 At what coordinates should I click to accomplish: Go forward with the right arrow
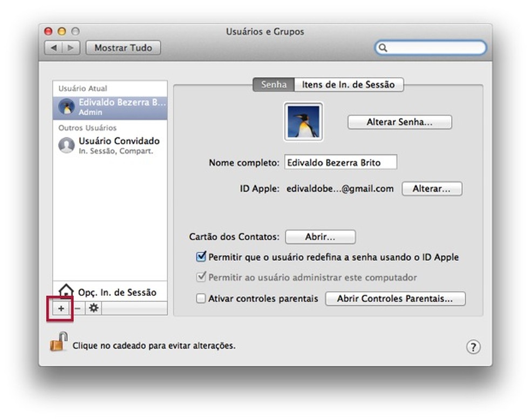[71, 48]
